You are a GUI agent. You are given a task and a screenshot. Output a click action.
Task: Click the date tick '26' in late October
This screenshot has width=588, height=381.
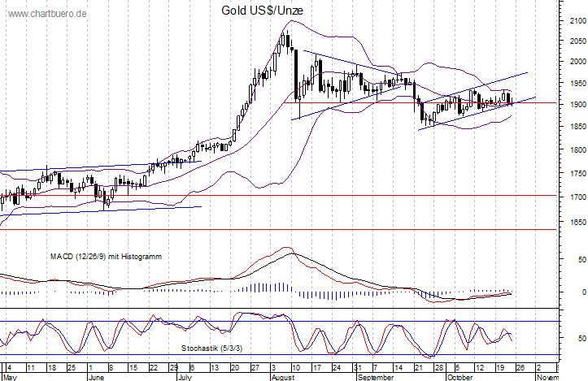pyautogui.click(x=520, y=367)
